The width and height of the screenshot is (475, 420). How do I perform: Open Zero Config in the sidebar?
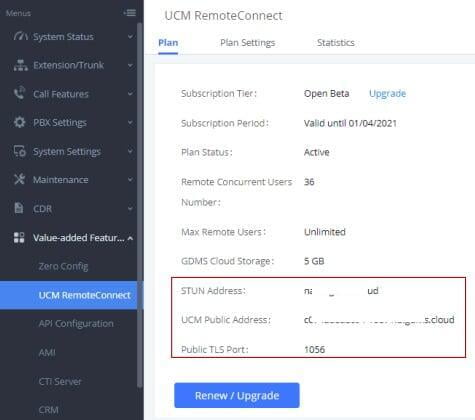pyautogui.click(x=63, y=266)
